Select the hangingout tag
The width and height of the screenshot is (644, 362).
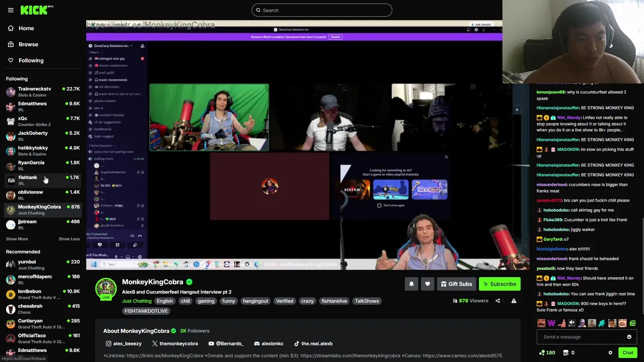(x=255, y=301)
